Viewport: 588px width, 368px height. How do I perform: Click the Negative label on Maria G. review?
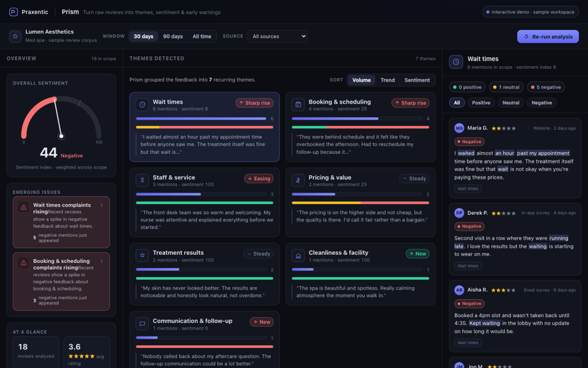pyautogui.click(x=469, y=142)
